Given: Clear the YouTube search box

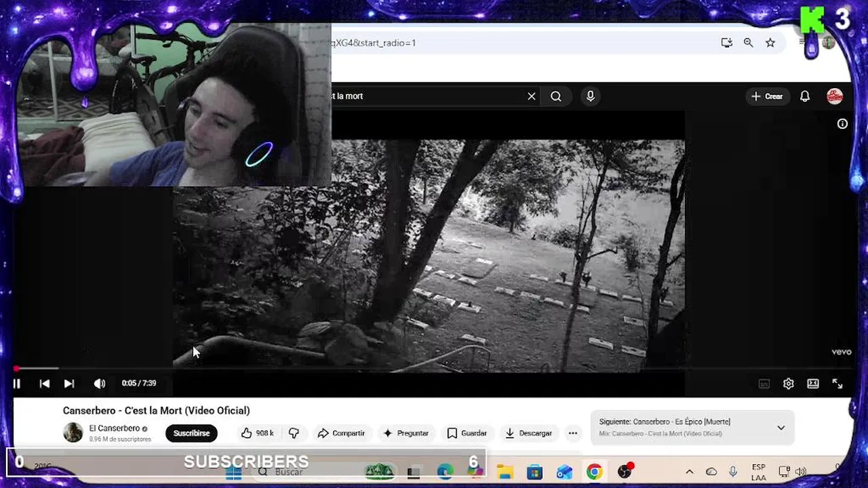Looking at the screenshot, I should [532, 96].
